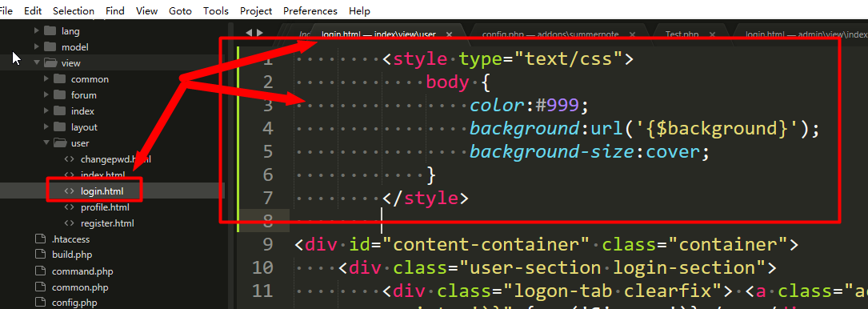Click the forum folder icon
The image size is (868, 309).
(60, 95)
